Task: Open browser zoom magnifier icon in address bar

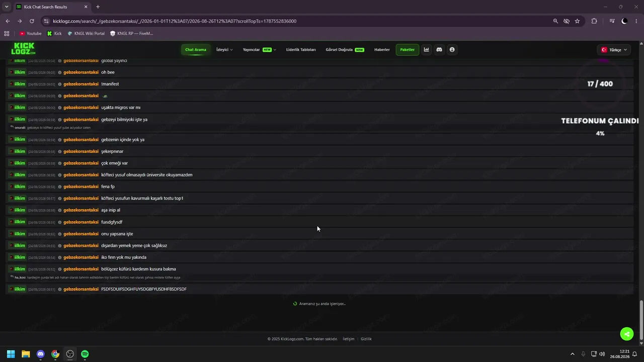Action: (555, 21)
